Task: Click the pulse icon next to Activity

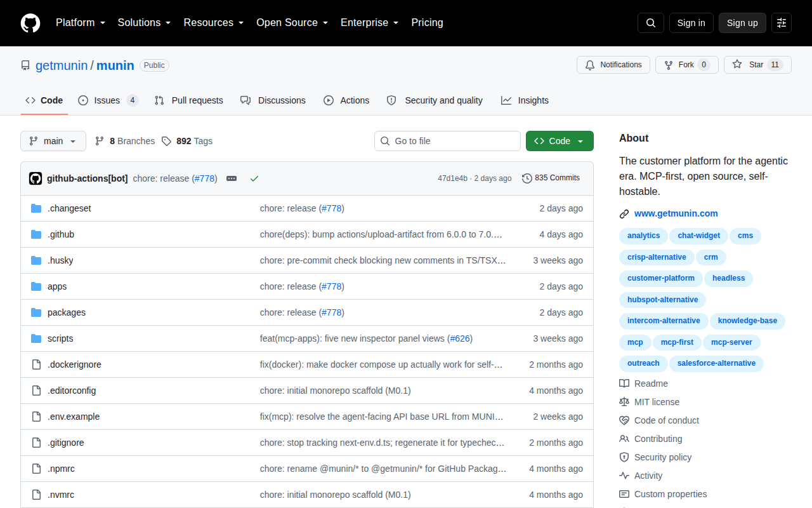Action: click(624, 476)
